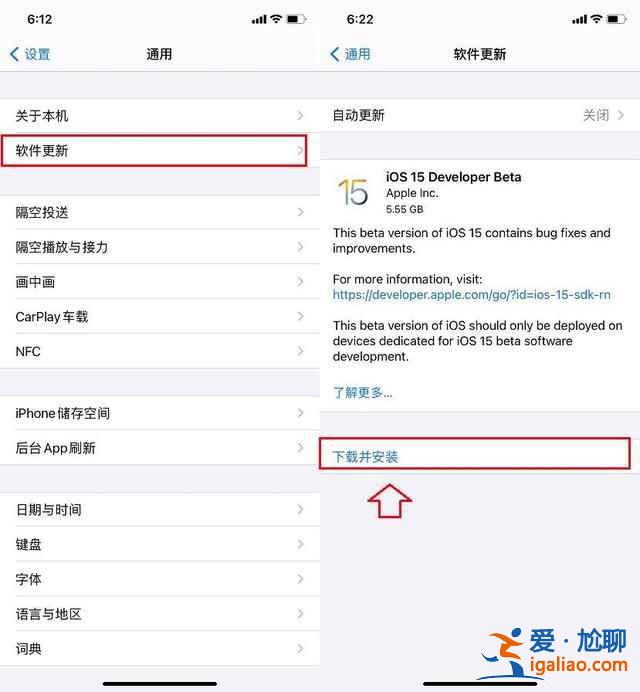Tap the back chevron next to 设置
The width and height of the screenshot is (640, 692).
pyautogui.click(x=14, y=54)
